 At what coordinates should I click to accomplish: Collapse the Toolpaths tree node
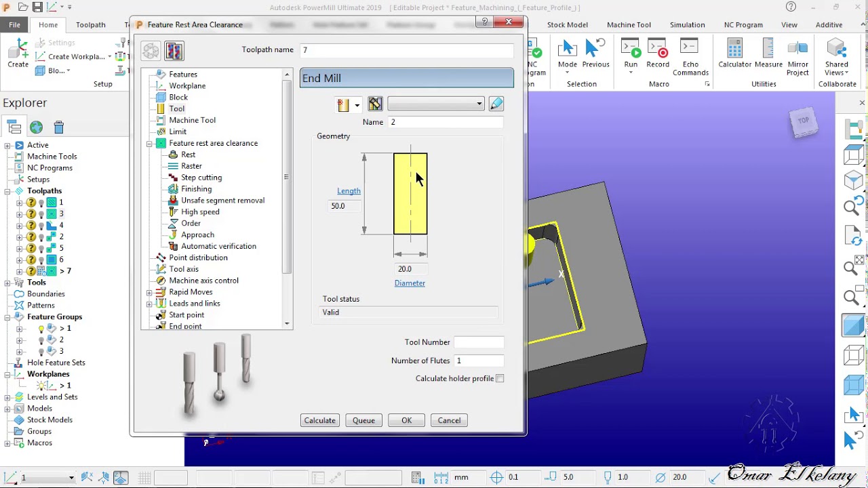tap(7, 191)
